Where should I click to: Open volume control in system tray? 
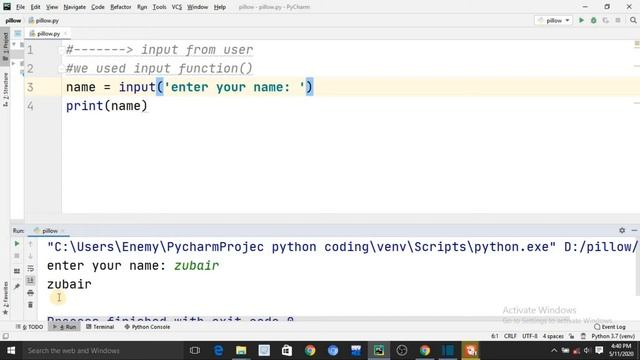click(x=587, y=351)
